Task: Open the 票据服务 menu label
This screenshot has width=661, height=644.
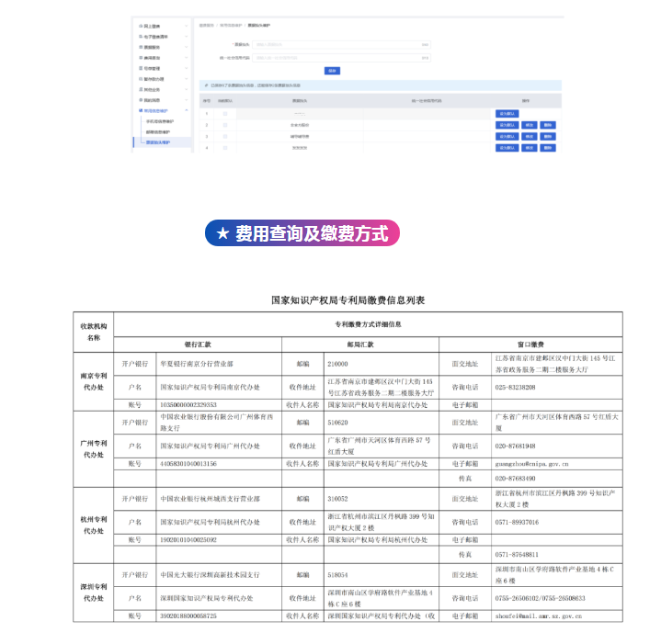Action: [x=152, y=47]
